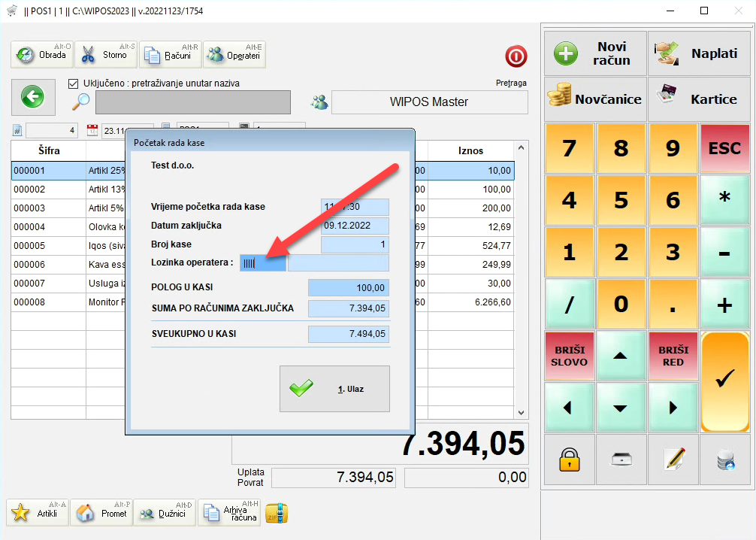Open the Obrada toolbar menu
Screen dimensions: 756x540
pos(43,55)
